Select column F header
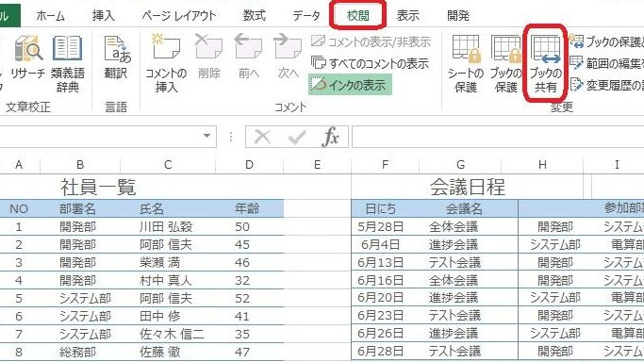Viewport: 644px width, 362px height. [385, 165]
